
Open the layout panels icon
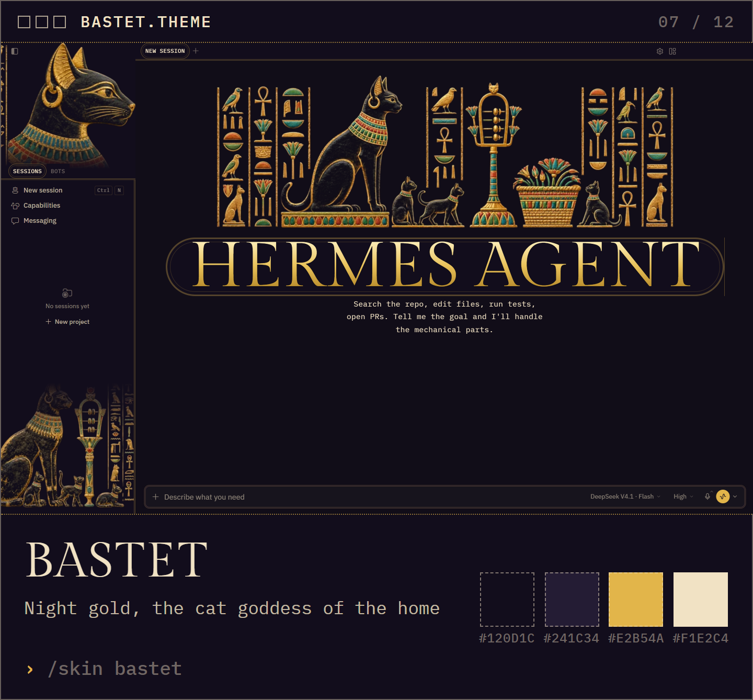(672, 51)
